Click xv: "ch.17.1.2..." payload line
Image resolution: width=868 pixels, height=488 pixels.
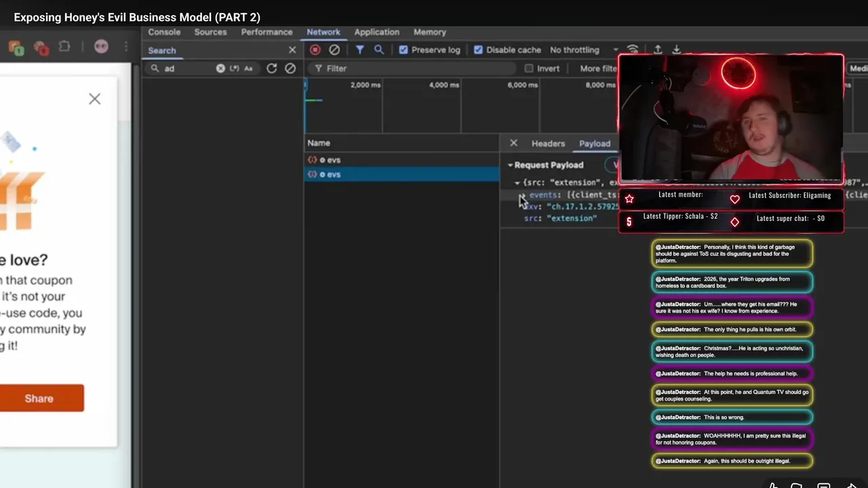[573, 207]
